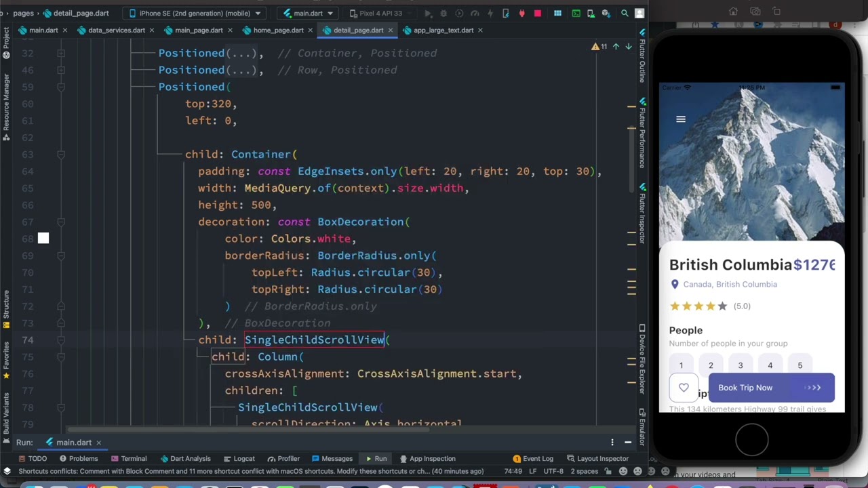The height and width of the screenshot is (488, 868).
Task: Select people count 5 in the app
Action: [x=800, y=365]
